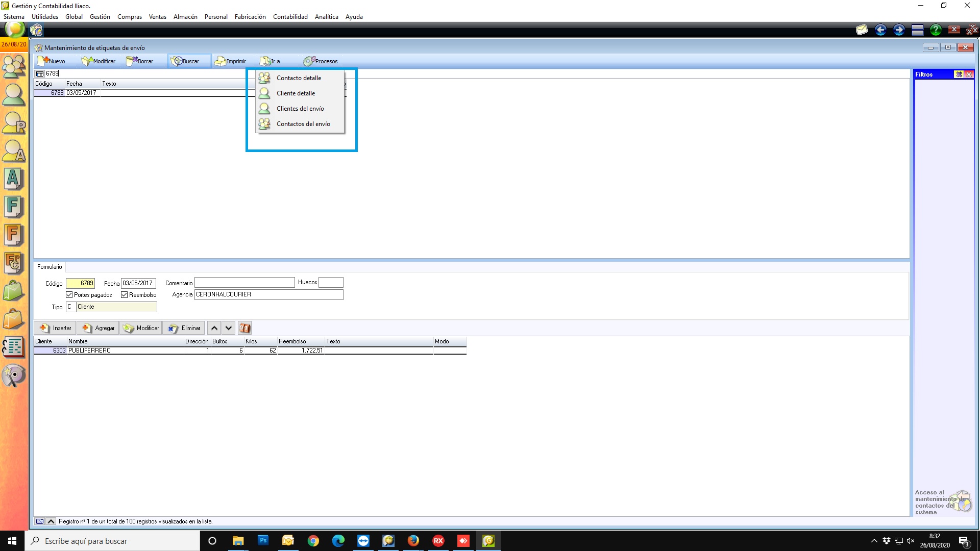Open the Ir a toolbar menu
Viewport: 980px width, 551px height.
(270, 61)
